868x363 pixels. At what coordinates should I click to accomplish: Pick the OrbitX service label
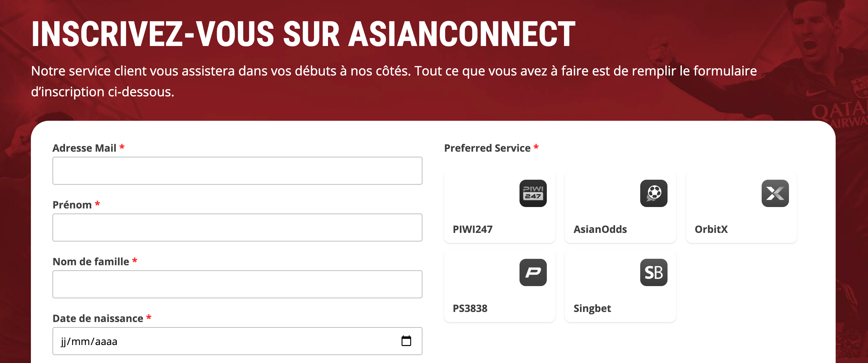(711, 229)
